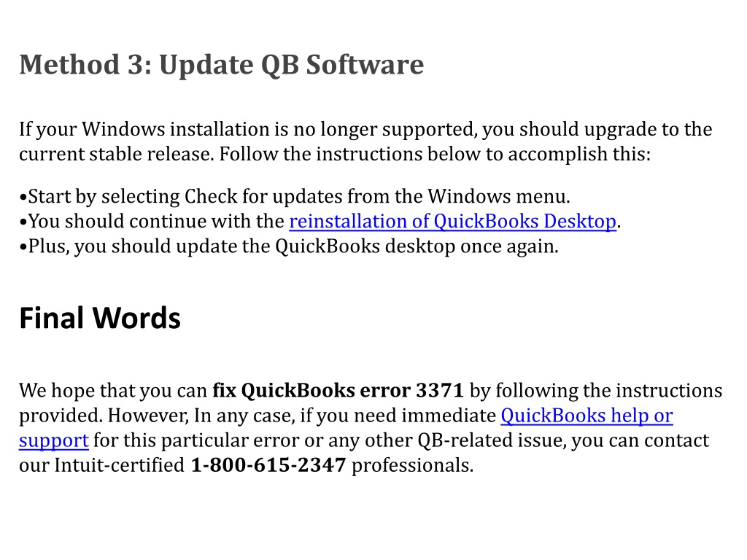Click the 'Final Words' heading
747x560 pixels.
tap(100, 318)
